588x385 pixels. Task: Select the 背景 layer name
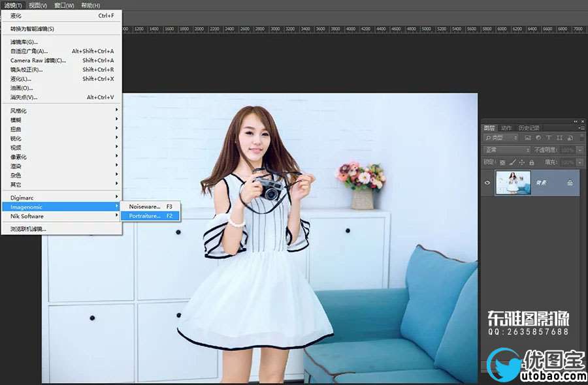tap(541, 183)
